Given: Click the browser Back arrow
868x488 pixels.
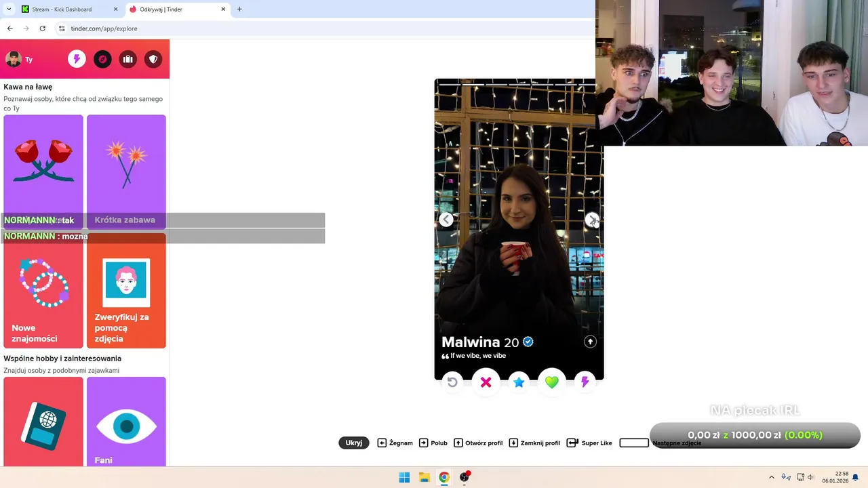Looking at the screenshot, I should point(9,28).
